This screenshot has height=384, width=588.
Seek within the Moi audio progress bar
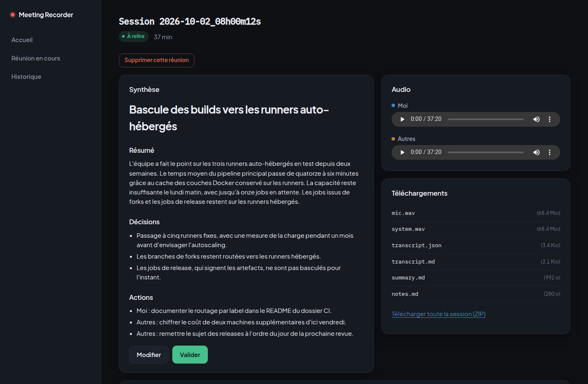(486, 119)
